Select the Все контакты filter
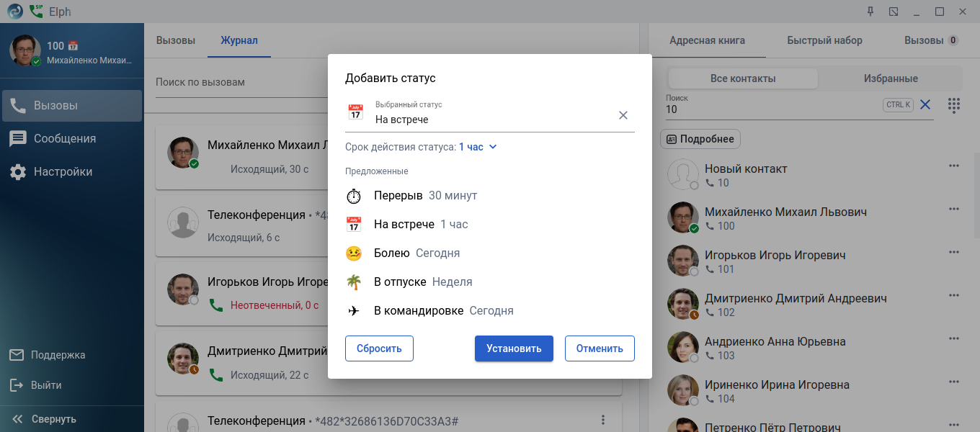The width and height of the screenshot is (980, 432). click(x=743, y=78)
